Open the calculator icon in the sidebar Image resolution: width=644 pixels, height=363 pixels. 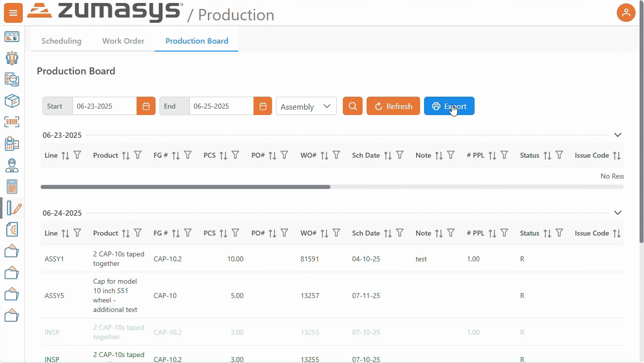click(12, 186)
